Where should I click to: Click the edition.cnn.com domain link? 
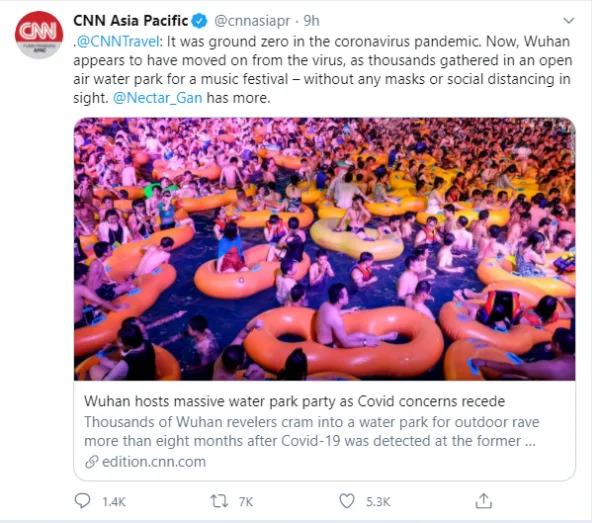click(154, 462)
